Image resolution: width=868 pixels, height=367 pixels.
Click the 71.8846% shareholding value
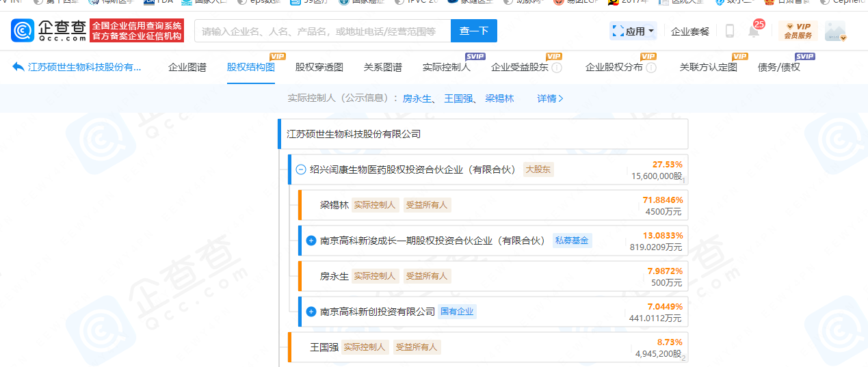(662, 200)
